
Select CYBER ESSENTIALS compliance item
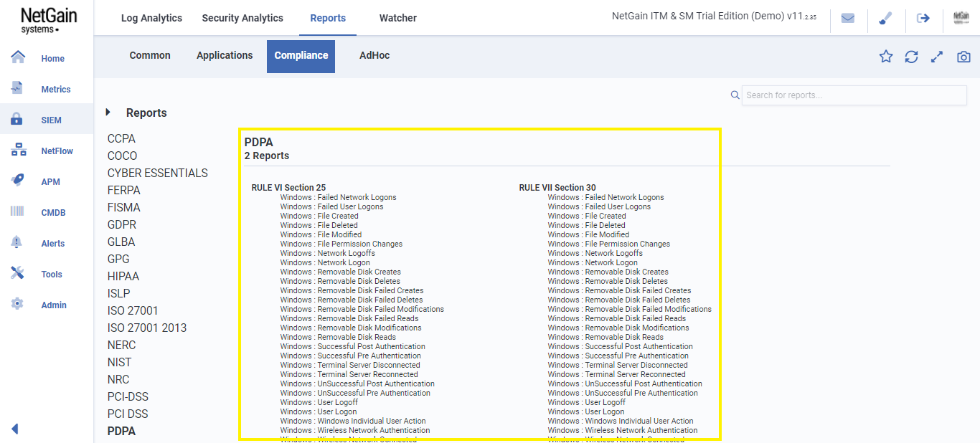pyautogui.click(x=158, y=173)
